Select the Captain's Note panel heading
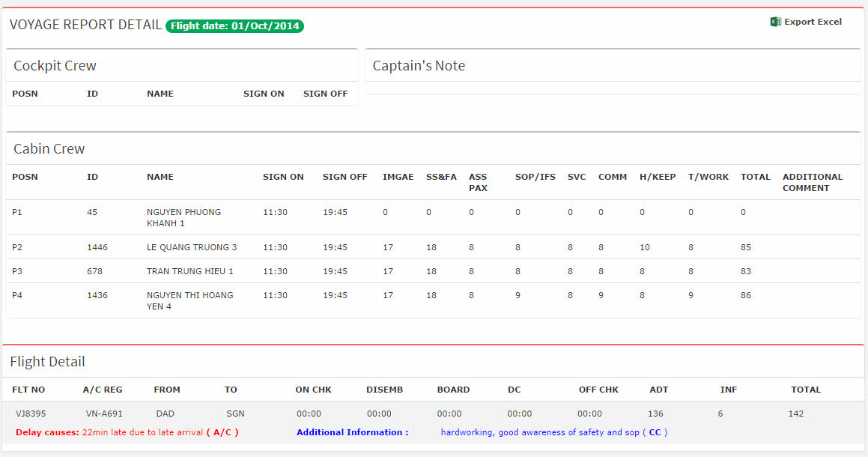868x457 pixels. (x=419, y=66)
